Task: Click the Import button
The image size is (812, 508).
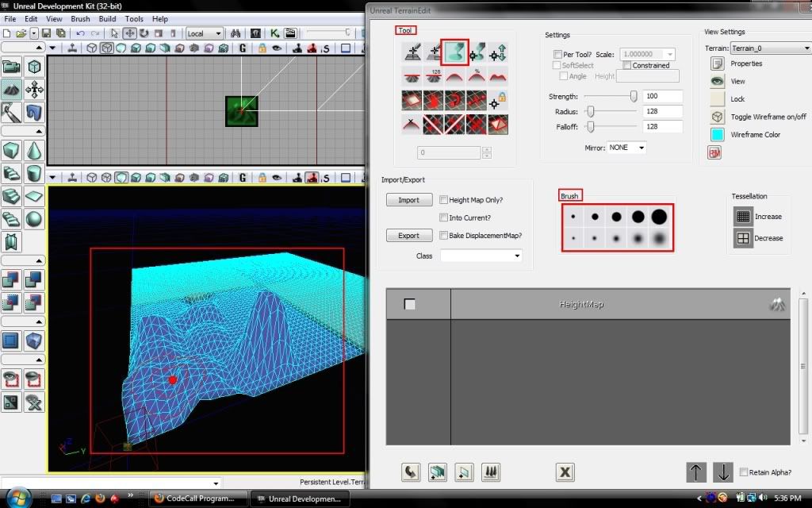Action: click(409, 200)
